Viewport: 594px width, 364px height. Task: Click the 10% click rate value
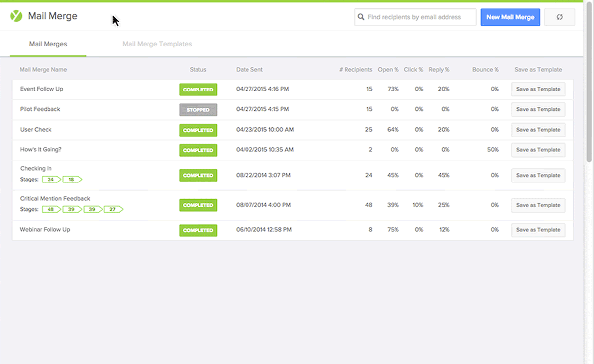point(418,205)
